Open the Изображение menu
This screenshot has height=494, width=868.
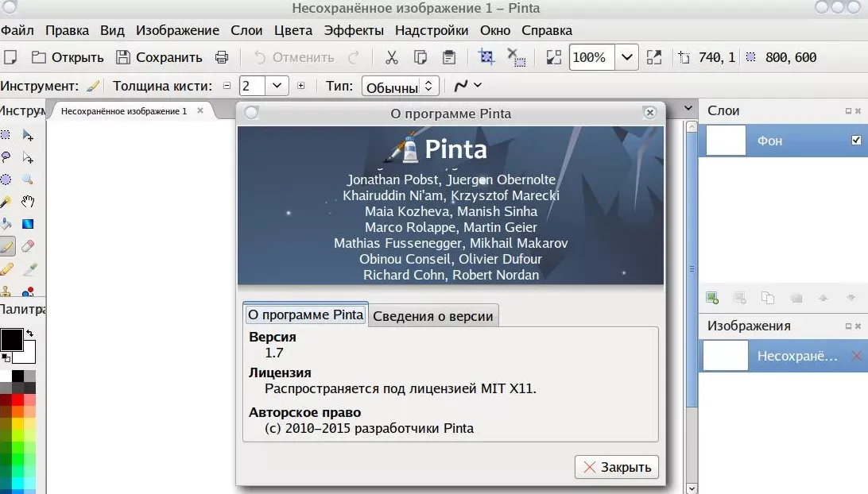coord(178,30)
